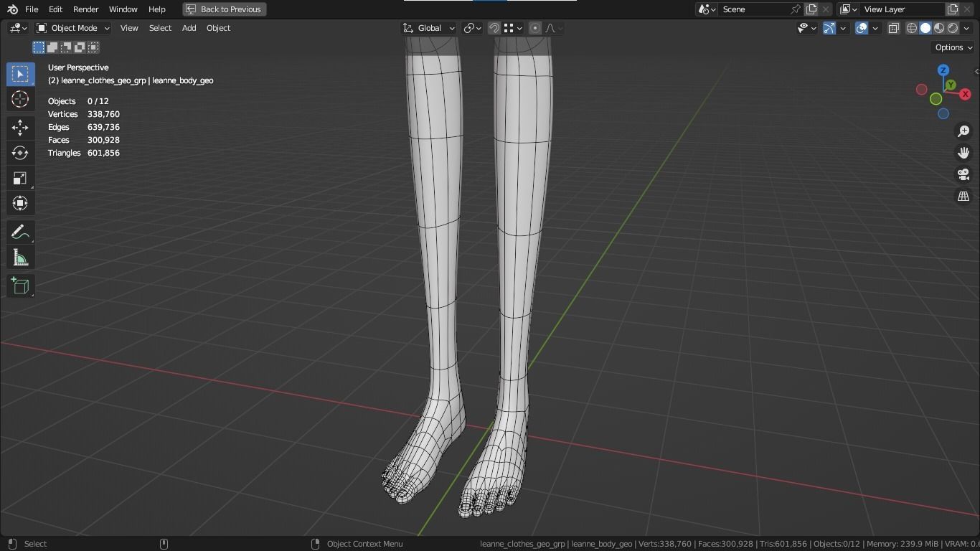Viewport: 980px width, 551px height.
Task: Open the viewport Select menu
Action: 160,28
